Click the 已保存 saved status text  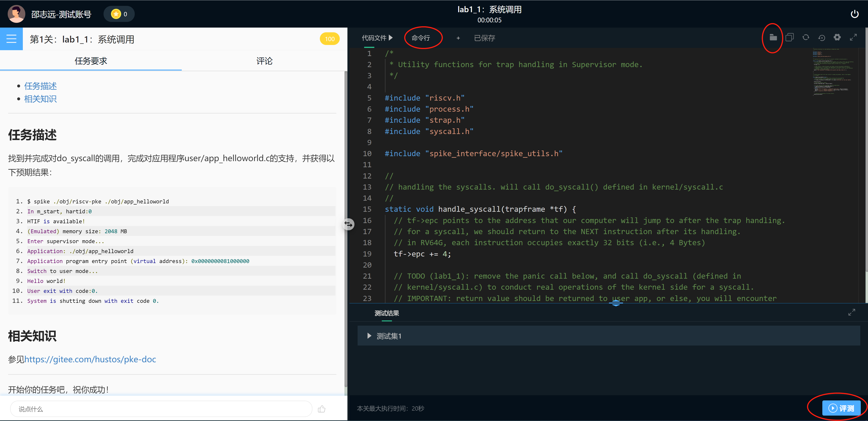[x=484, y=38]
